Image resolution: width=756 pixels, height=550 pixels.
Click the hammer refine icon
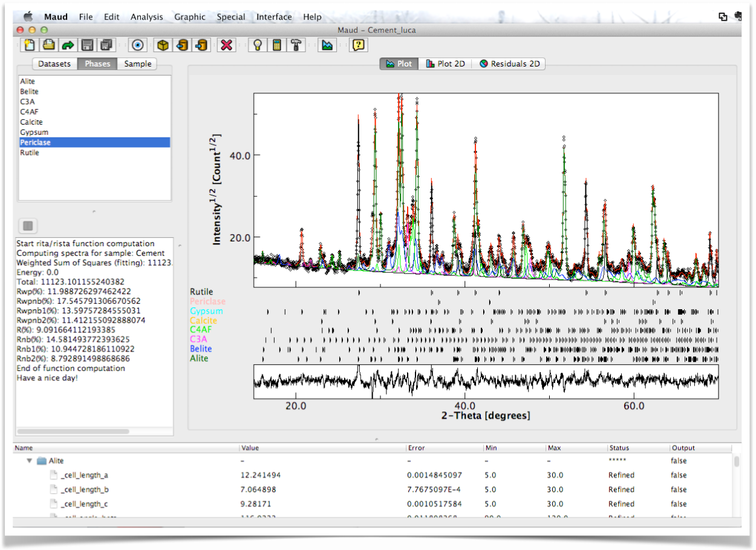296,45
